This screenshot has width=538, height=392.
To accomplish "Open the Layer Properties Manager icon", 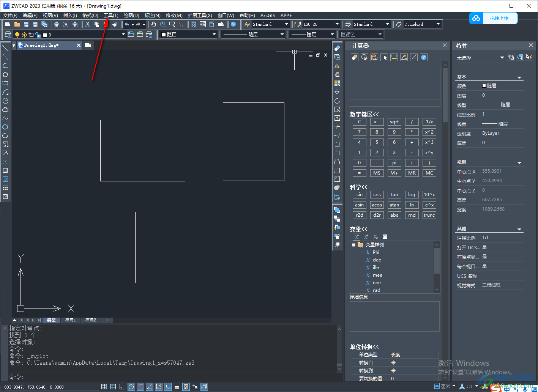I will 8,35.
